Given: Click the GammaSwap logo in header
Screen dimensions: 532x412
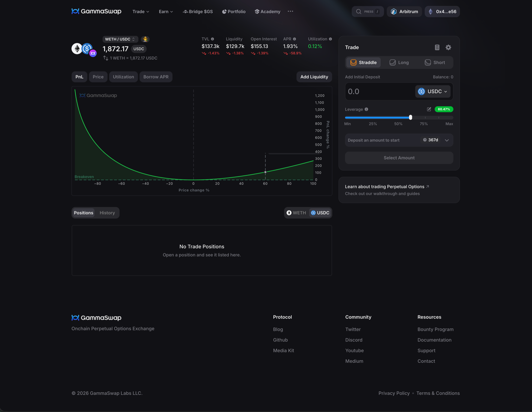Looking at the screenshot, I should tap(96, 11).
